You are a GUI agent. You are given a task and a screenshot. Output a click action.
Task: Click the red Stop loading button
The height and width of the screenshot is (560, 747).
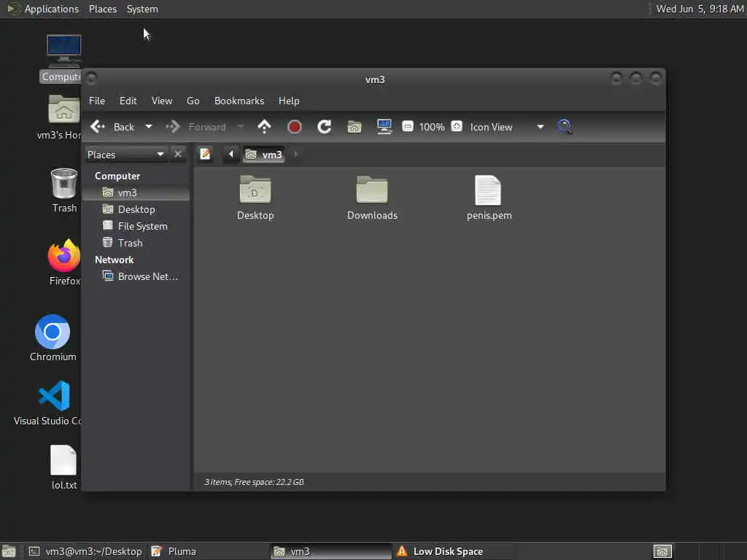point(295,127)
